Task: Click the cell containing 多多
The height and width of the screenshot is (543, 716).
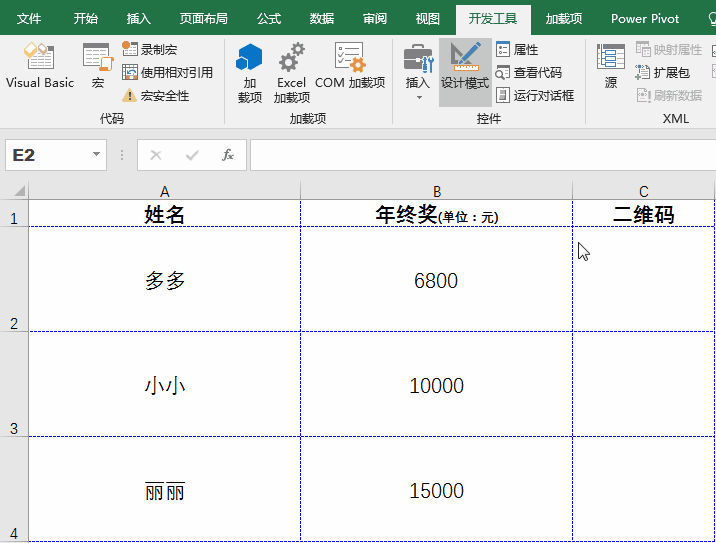Action: coord(164,279)
